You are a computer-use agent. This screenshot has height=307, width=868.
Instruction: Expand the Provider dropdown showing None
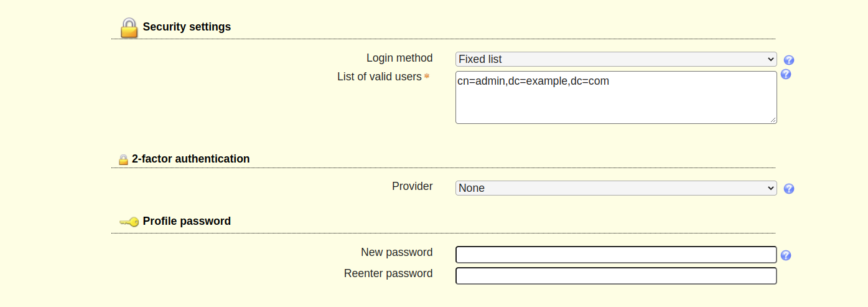pos(616,188)
